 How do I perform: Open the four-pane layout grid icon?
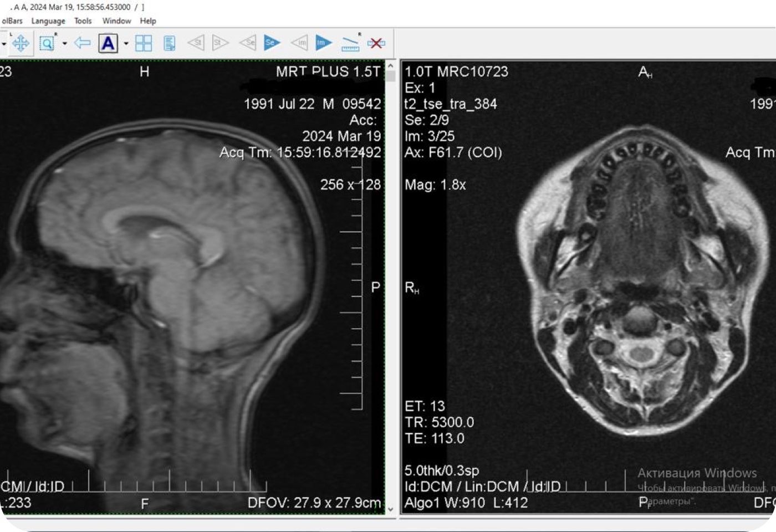144,43
